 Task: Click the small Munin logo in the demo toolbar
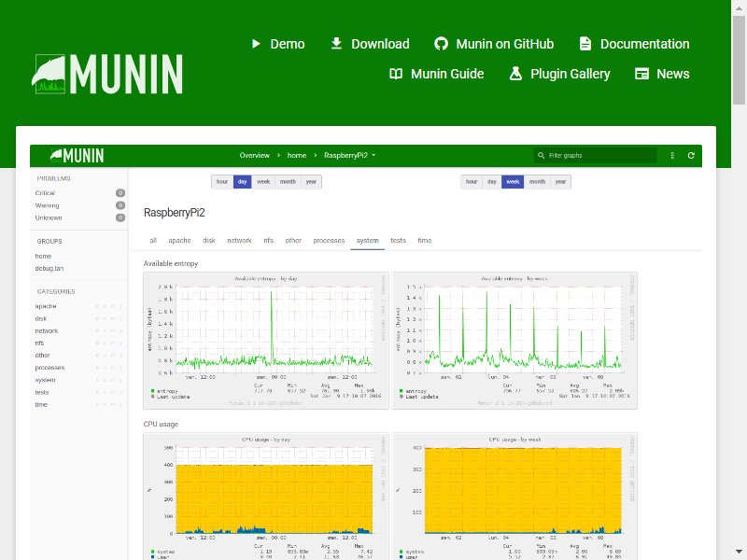point(77,155)
